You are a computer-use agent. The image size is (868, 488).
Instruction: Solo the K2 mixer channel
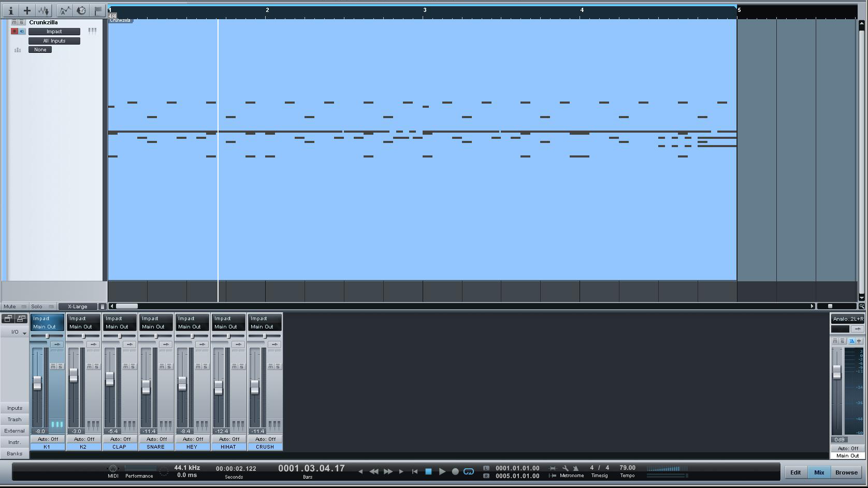click(x=96, y=366)
